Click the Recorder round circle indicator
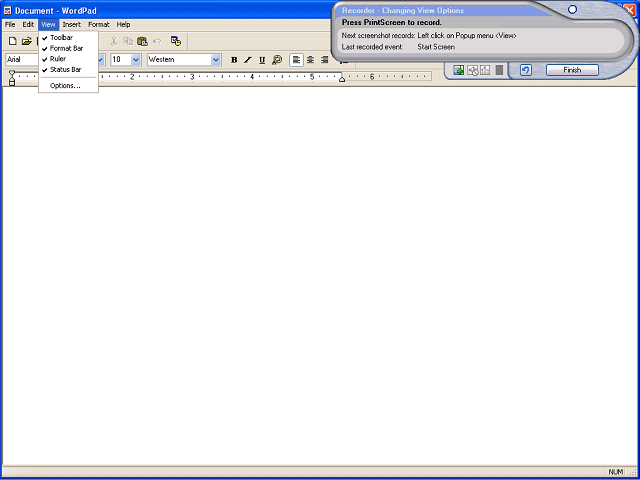The image size is (640, 480). point(573,9)
